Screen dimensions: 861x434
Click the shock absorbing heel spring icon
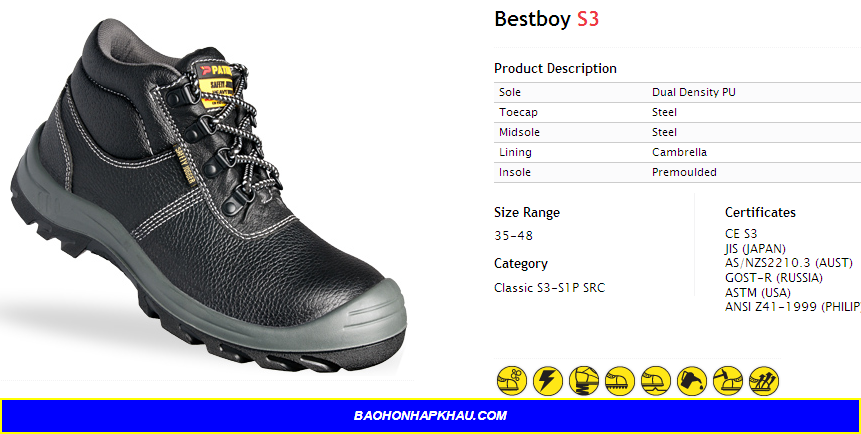(584, 381)
